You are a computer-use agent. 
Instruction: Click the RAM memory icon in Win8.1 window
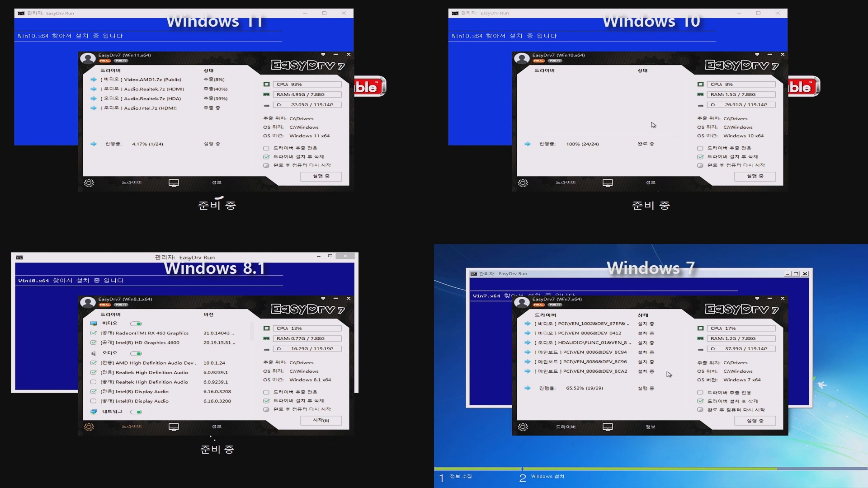pyautogui.click(x=266, y=338)
